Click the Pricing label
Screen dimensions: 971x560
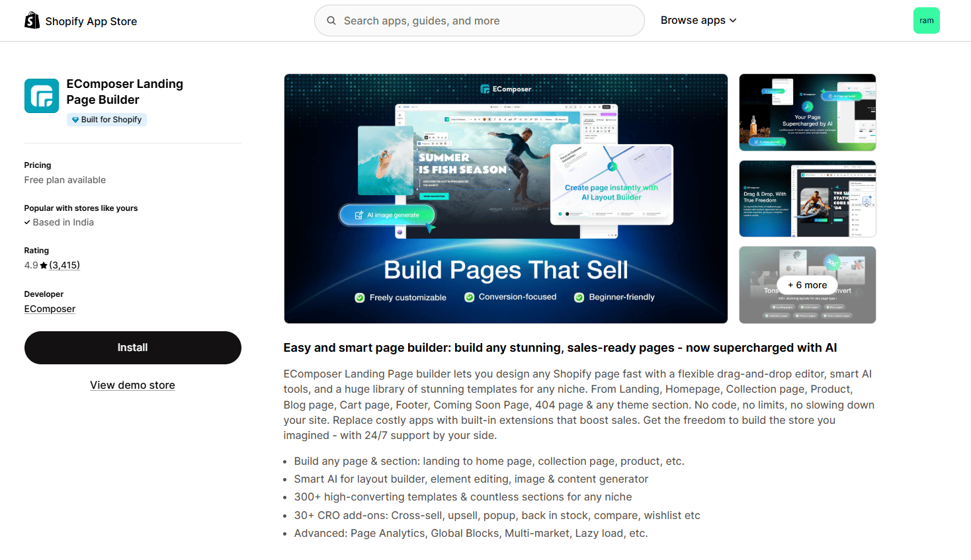click(38, 165)
